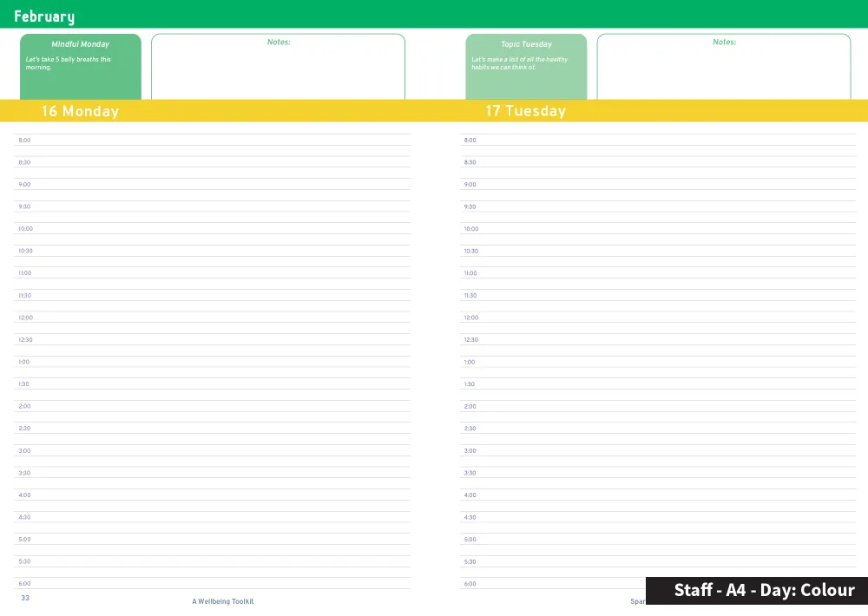The width and height of the screenshot is (868, 616).
Task: Click the 16 Monday day heading
Action: pos(80,111)
